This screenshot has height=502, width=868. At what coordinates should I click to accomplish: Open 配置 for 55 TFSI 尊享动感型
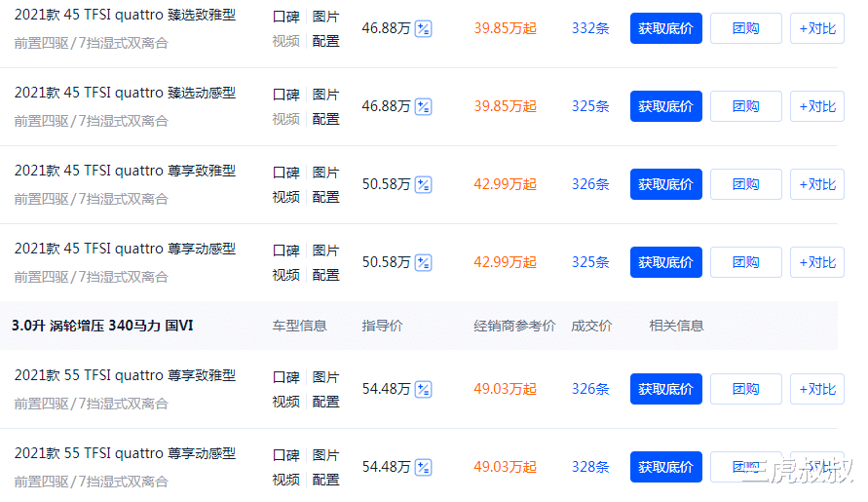(325, 481)
